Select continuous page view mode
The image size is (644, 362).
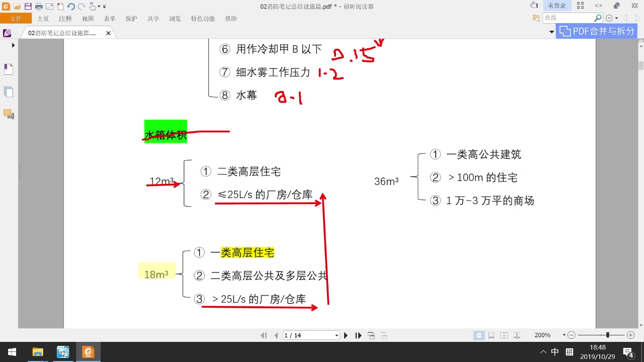[491, 335]
